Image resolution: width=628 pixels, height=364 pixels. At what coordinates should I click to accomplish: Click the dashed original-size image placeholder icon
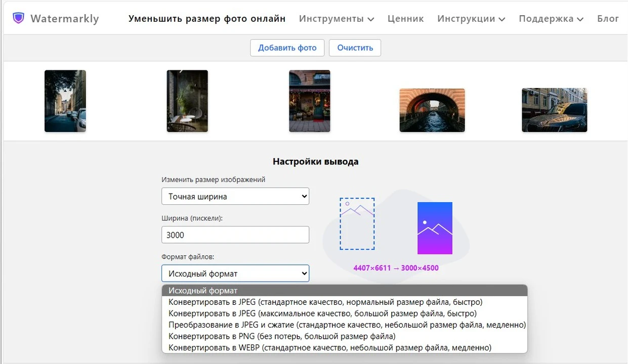[357, 223]
